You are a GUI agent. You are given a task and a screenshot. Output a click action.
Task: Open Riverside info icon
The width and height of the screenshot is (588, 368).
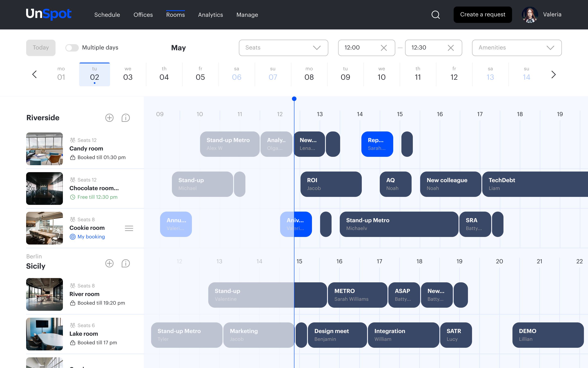coord(126,118)
